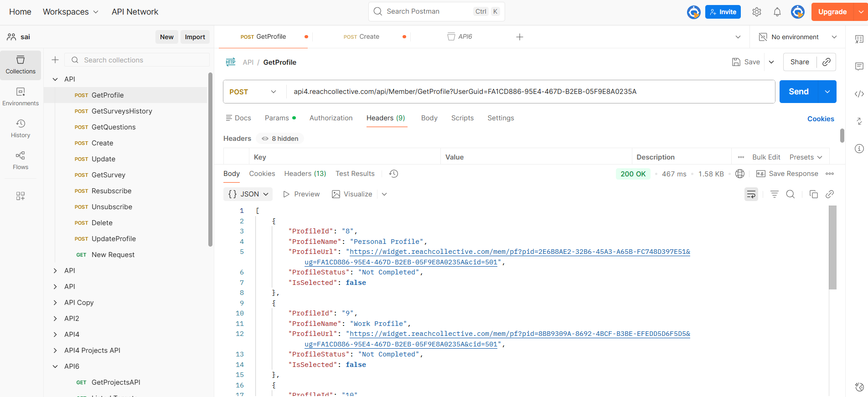This screenshot has width=868, height=397.
Task: Click the Send button
Action: [799, 92]
